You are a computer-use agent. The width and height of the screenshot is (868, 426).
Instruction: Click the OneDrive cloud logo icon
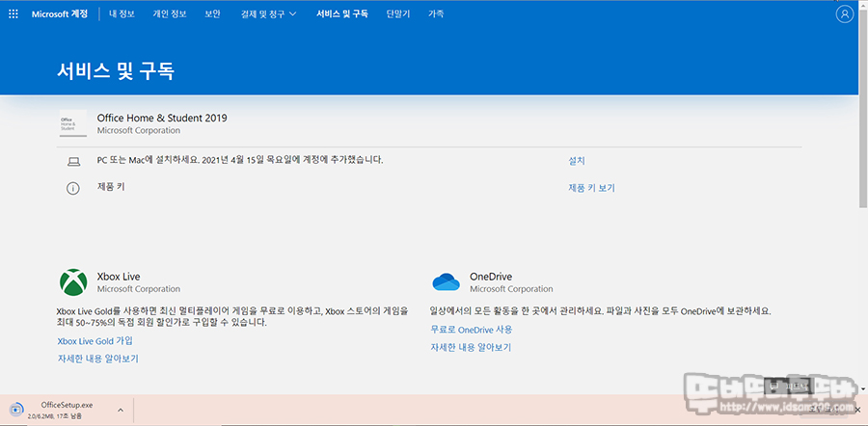click(x=447, y=282)
